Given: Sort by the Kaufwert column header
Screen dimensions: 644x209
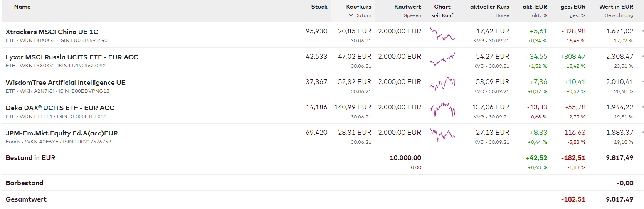Looking at the screenshot, I should pos(407,7).
